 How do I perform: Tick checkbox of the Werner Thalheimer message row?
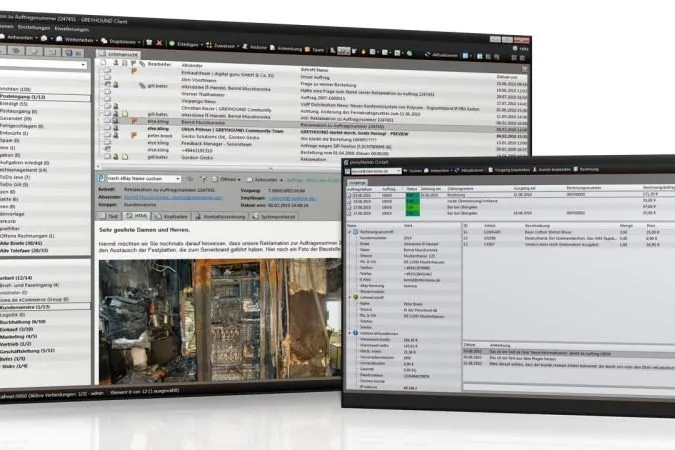click(x=107, y=92)
